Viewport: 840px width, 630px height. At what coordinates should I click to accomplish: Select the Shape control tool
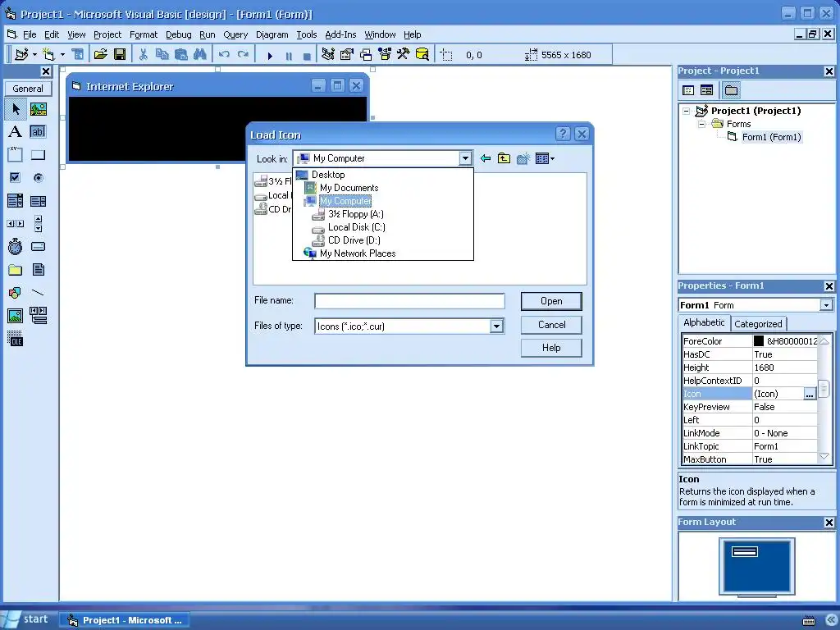[16, 293]
